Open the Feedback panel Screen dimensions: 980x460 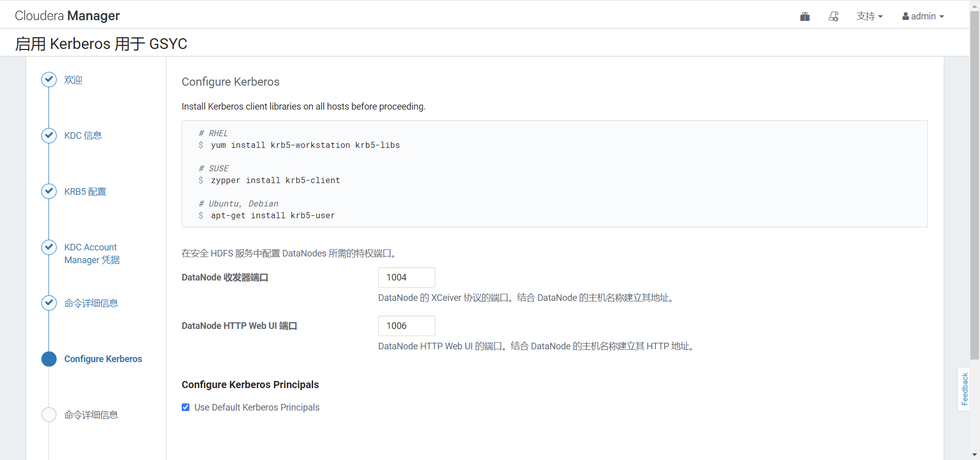click(x=965, y=389)
